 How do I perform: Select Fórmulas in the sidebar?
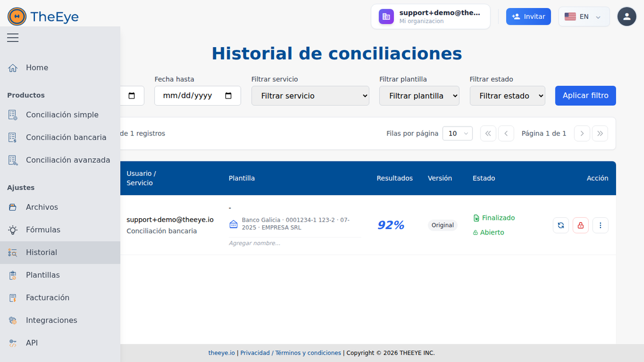click(x=60, y=230)
